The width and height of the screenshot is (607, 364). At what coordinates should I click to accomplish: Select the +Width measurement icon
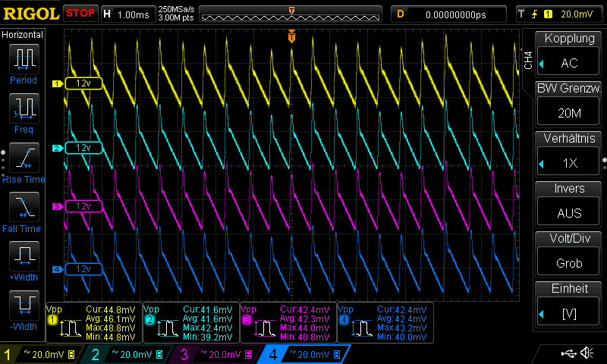click(x=24, y=255)
